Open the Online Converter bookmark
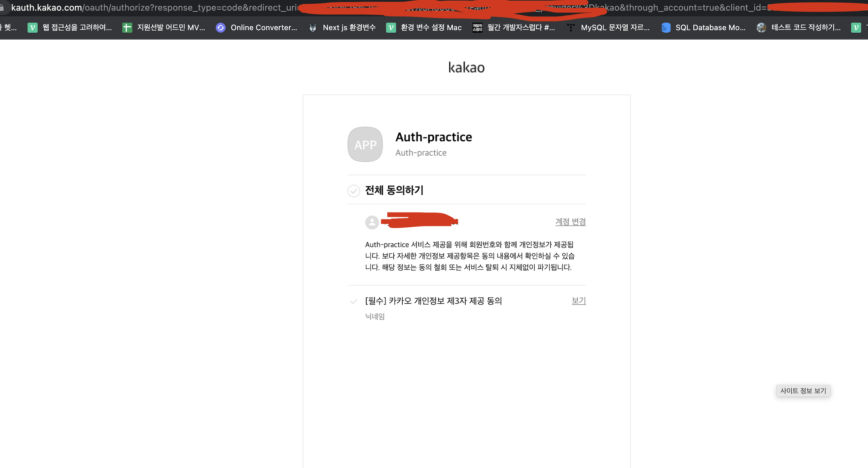868x468 pixels. click(256, 28)
